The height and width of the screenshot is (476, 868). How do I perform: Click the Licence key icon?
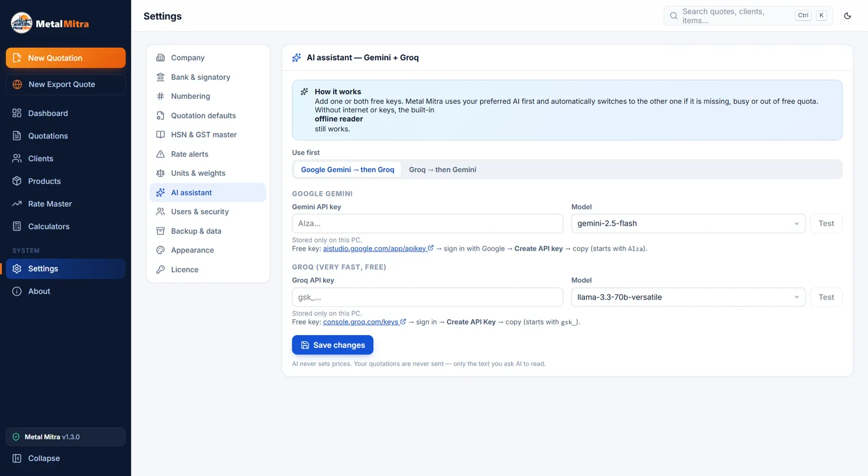(x=161, y=269)
